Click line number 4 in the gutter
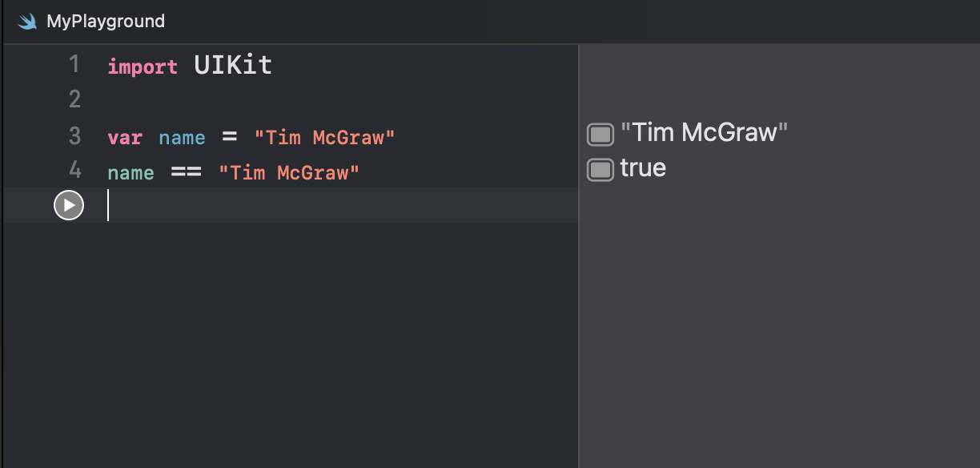 tap(74, 171)
